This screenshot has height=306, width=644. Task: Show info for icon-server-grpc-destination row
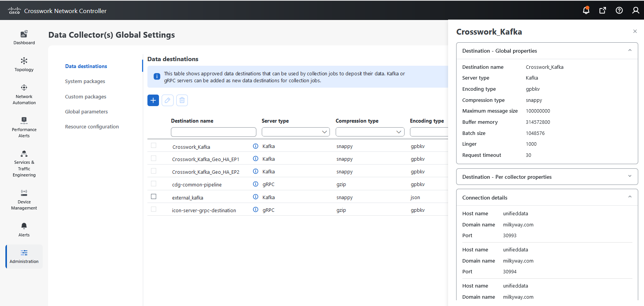256,210
